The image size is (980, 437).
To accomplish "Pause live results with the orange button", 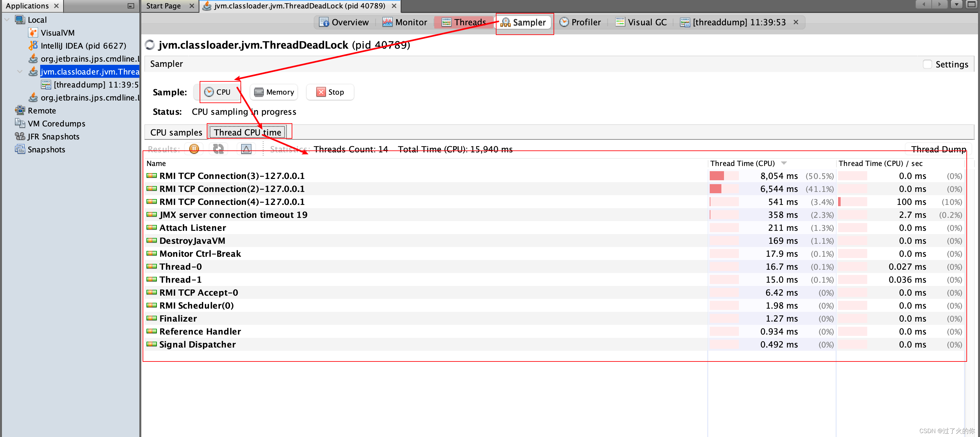I will 194,149.
